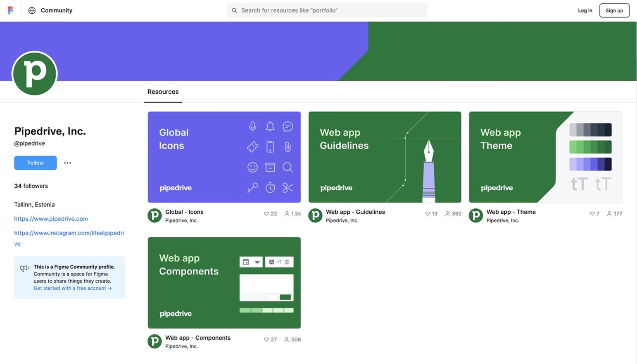The width and height of the screenshot is (637, 364).
Task: Focus the search for resources field
Action: click(x=327, y=10)
